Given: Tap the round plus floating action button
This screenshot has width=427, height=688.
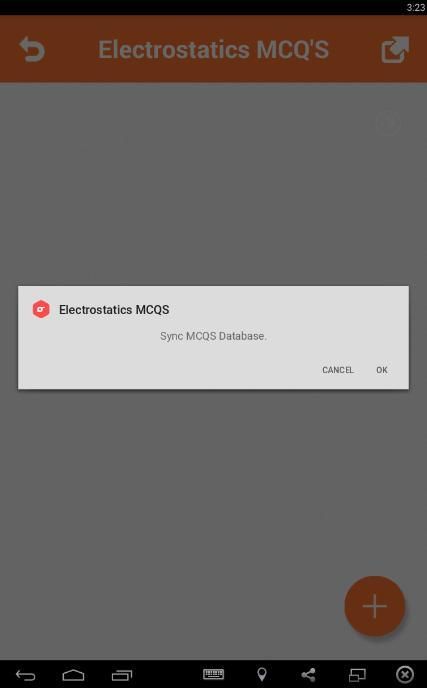Looking at the screenshot, I should (374, 606).
